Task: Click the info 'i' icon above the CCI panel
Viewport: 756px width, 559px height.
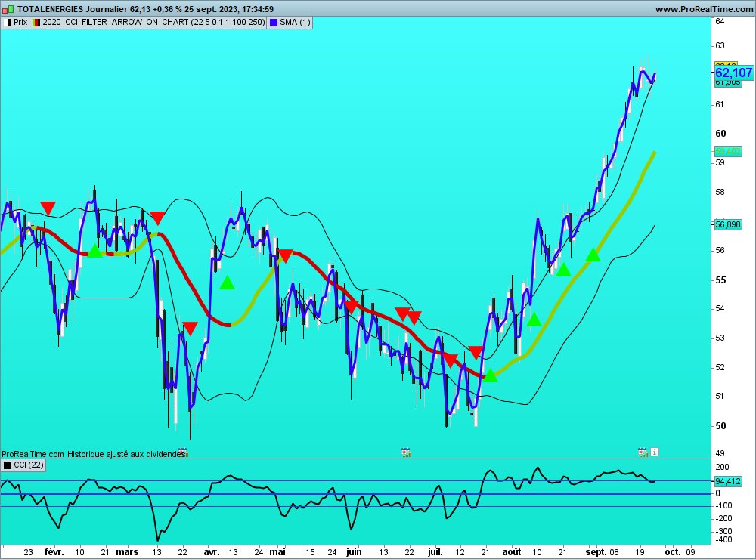Action: point(653,451)
